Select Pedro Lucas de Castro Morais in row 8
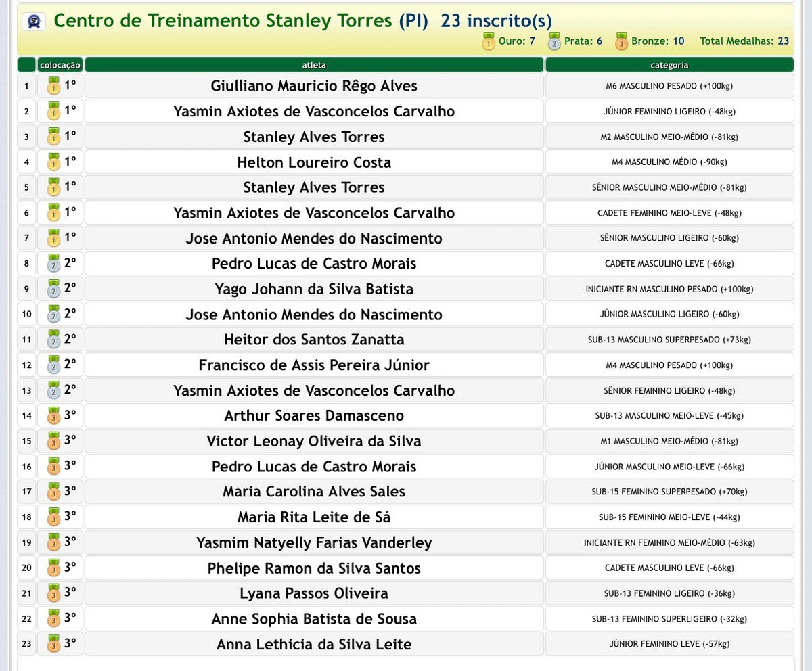Image resolution: width=812 pixels, height=671 pixels. click(314, 264)
